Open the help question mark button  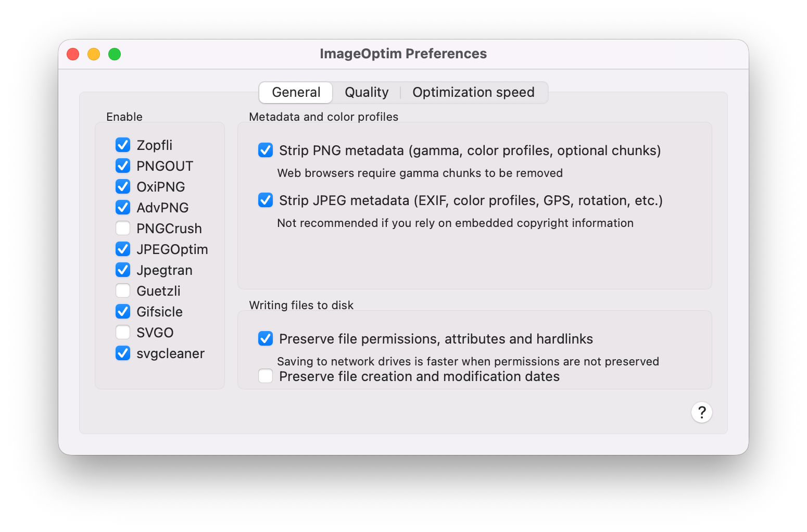tap(701, 412)
